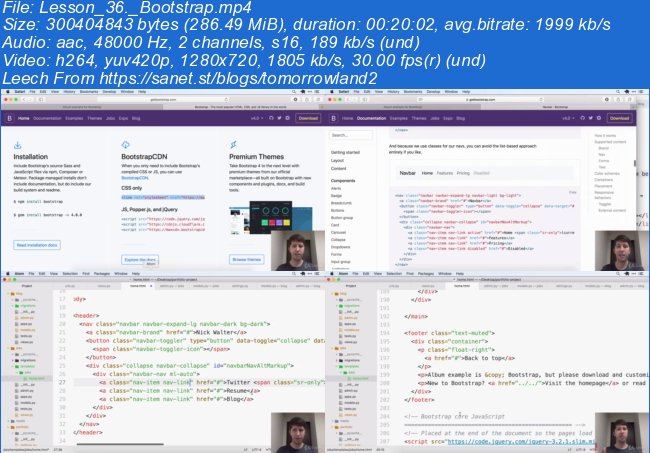Click Layout in docs sidebar
Screen dimensions: 650x453
click(337, 160)
